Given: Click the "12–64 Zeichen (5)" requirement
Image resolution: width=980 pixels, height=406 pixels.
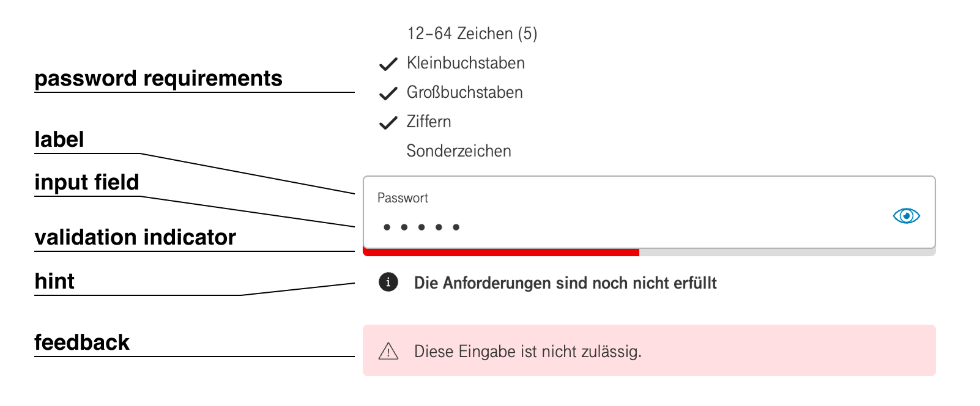Looking at the screenshot, I should click(472, 34).
